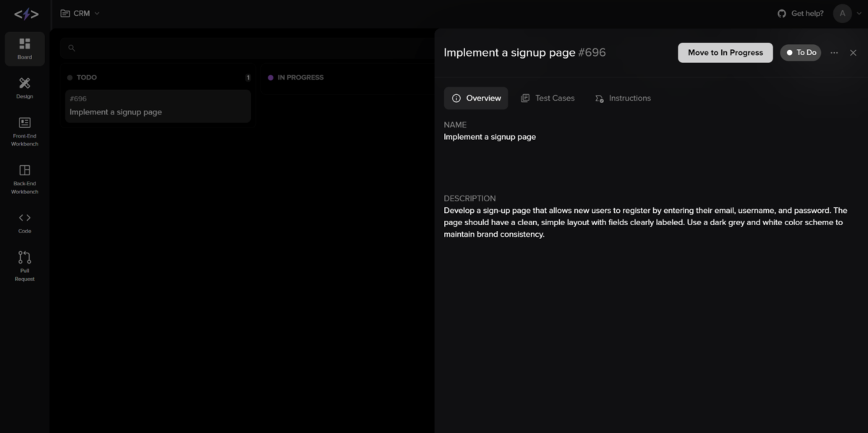Open the Front-End Workbench
This screenshot has height=433, width=868.
(x=24, y=130)
